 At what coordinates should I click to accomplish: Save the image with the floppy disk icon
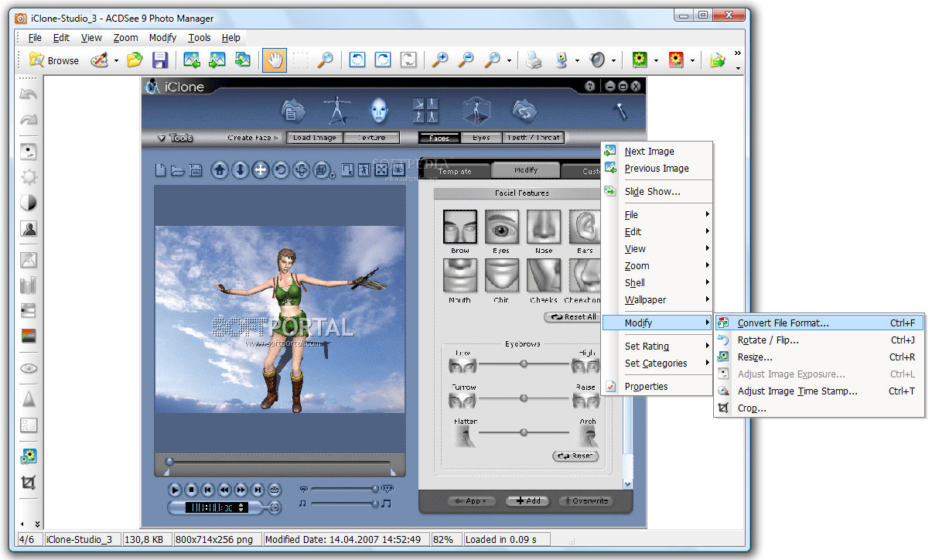(x=160, y=60)
